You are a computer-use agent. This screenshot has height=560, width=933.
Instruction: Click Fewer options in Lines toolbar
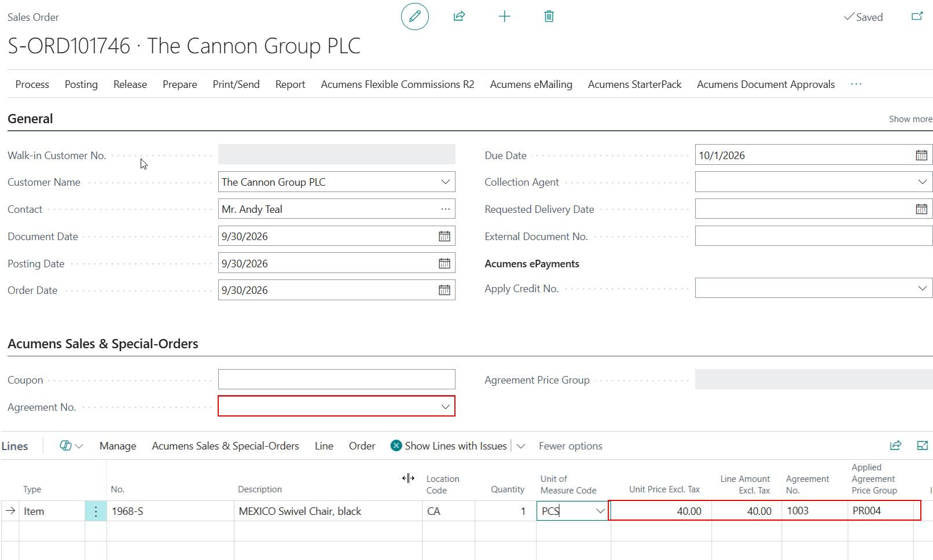(x=570, y=446)
